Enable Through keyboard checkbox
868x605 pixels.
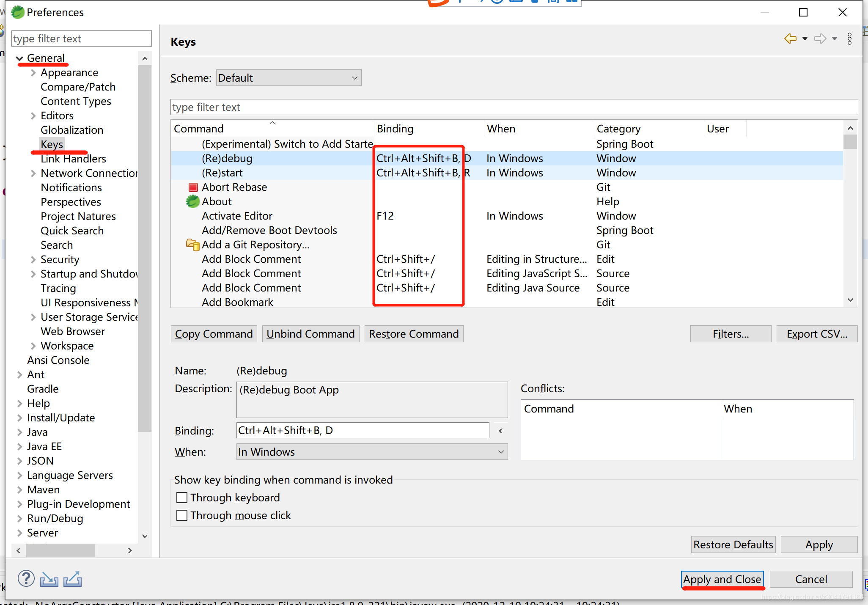182,498
